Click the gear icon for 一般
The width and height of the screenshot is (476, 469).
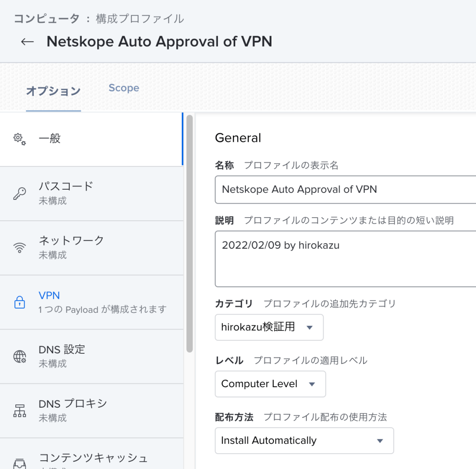[x=20, y=139]
